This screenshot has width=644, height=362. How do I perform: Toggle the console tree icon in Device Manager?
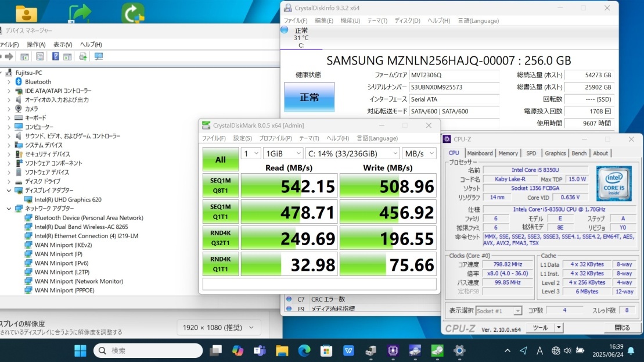click(24, 56)
